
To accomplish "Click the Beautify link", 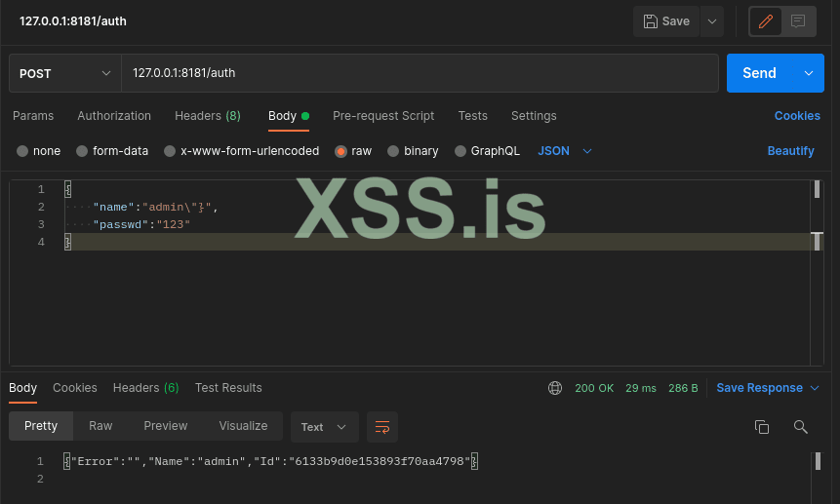I will click(x=790, y=151).
